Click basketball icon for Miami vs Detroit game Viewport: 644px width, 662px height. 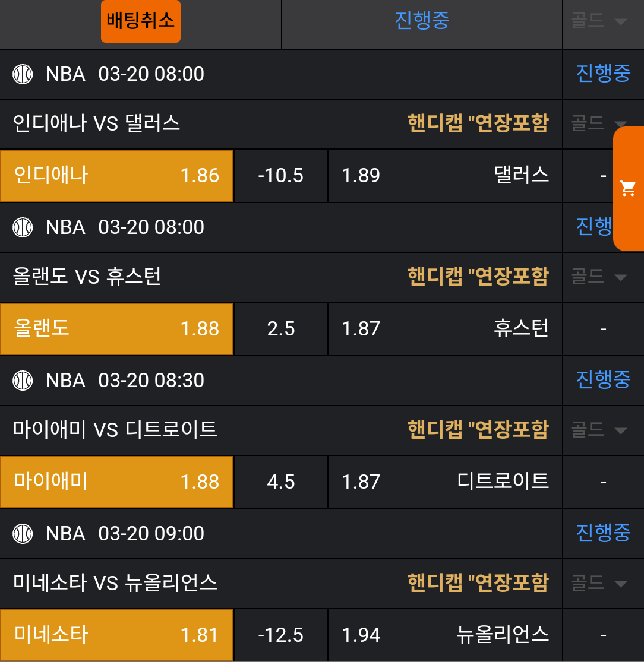click(23, 380)
